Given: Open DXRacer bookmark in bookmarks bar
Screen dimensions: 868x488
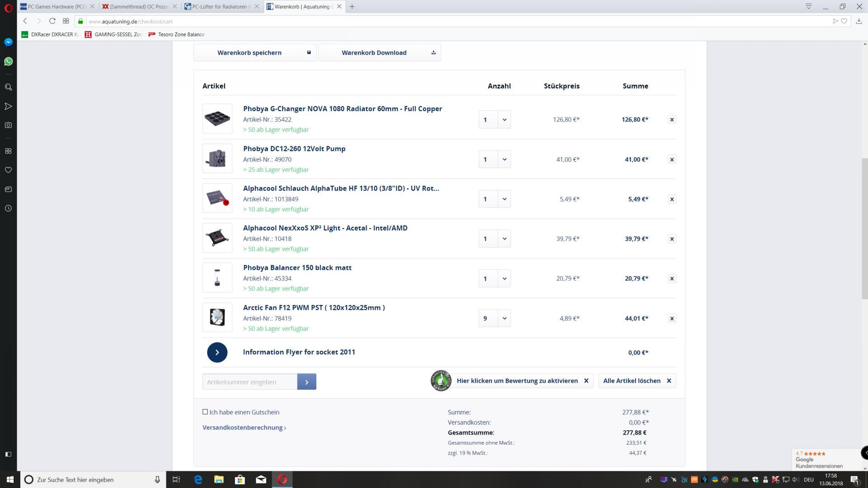Looking at the screenshot, I should [x=50, y=34].
